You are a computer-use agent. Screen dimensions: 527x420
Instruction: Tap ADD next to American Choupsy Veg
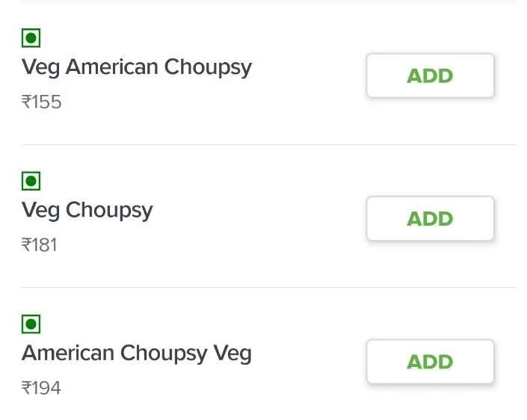point(430,362)
